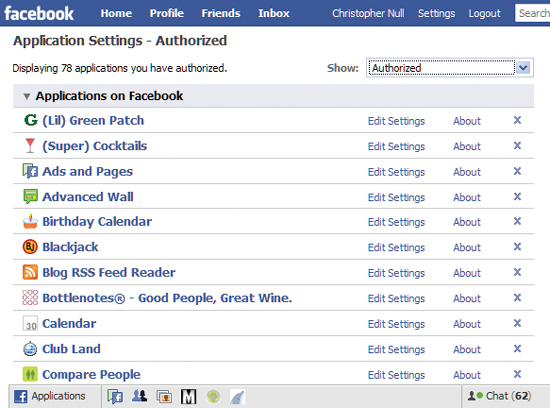Click the Search input field

(x=532, y=13)
